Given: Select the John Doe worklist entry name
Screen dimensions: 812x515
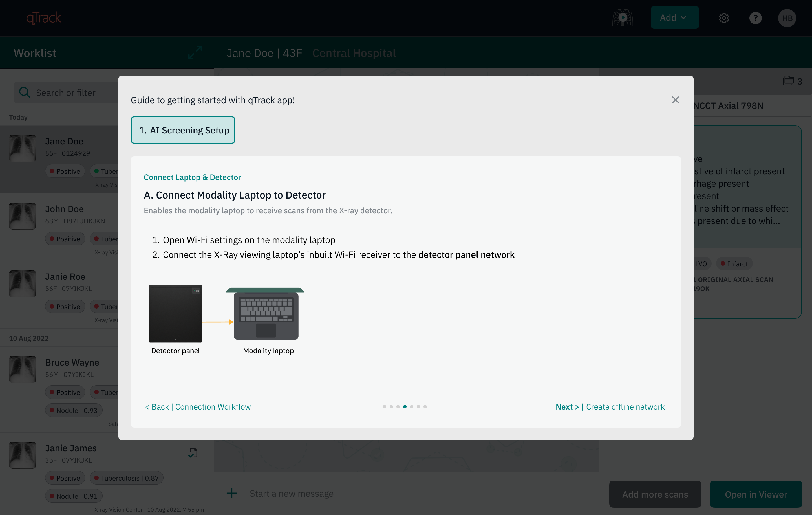Looking at the screenshot, I should click(x=64, y=209).
